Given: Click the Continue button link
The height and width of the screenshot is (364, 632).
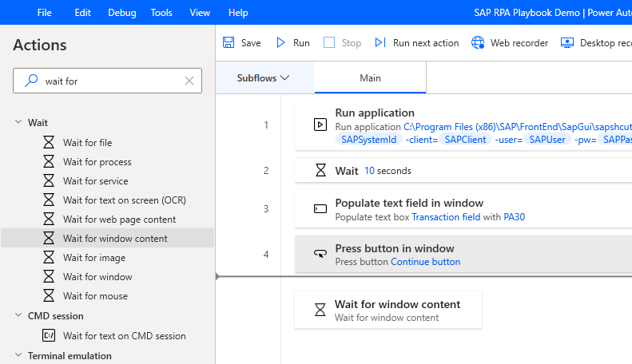Looking at the screenshot, I should [425, 262].
